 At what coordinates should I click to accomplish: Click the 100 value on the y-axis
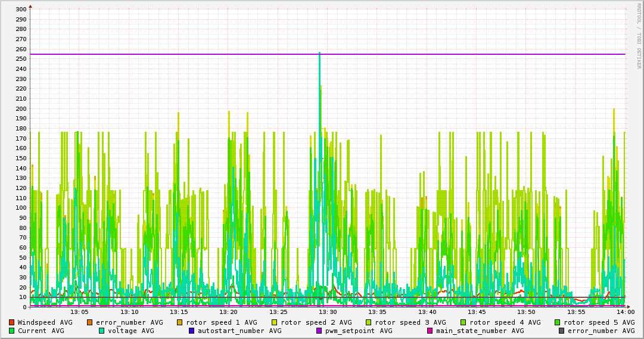click(x=20, y=208)
